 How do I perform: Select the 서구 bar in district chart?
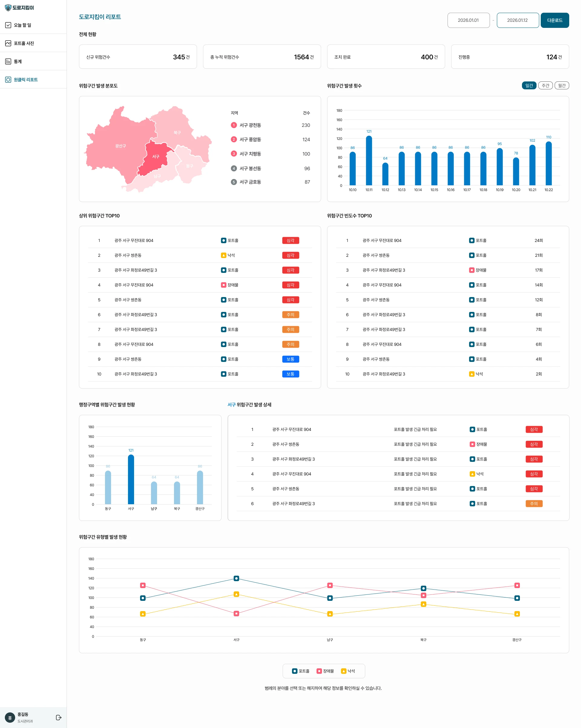[x=131, y=479]
